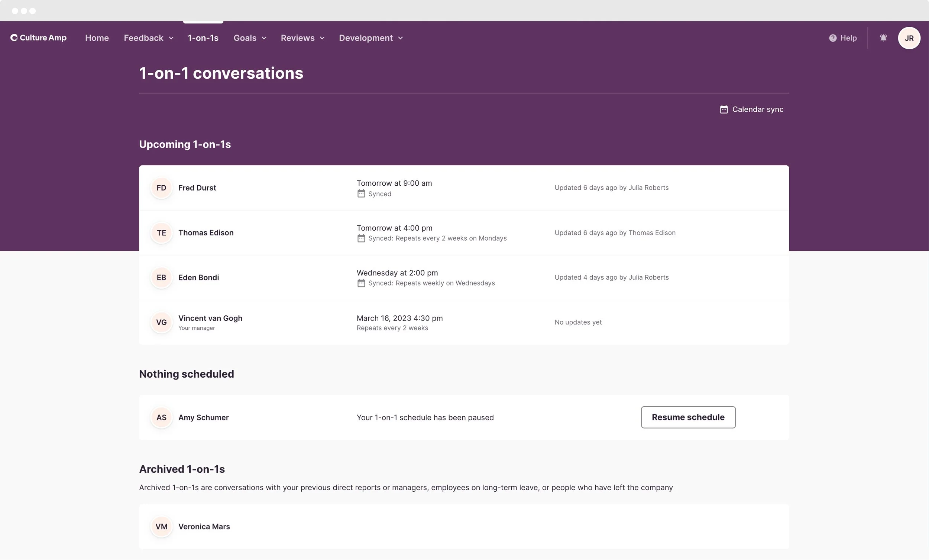Click 'Updated 4 days ago by Julia Roberts'
929x560 pixels.
point(612,277)
